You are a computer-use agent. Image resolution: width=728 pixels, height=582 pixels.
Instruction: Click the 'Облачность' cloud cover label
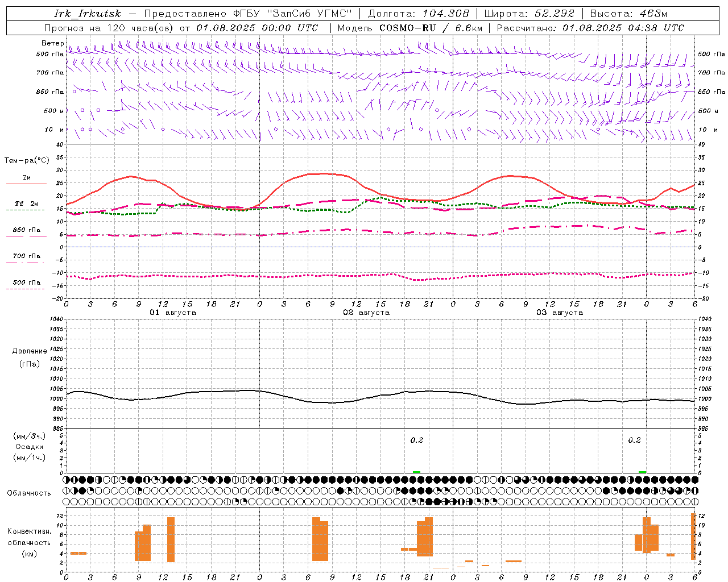click(x=29, y=493)
